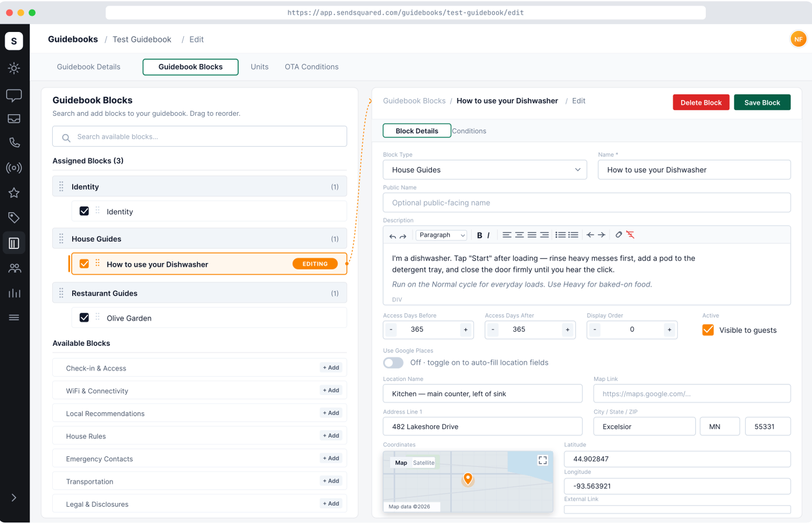Open the inbox icon in sidebar
Image resolution: width=812 pixels, height=524 pixels.
pyautogui.click(x=14, y=119)
